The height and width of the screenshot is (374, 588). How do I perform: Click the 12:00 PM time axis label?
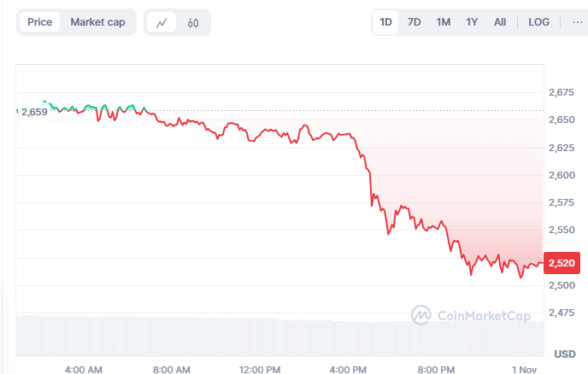tap(260, 369)
